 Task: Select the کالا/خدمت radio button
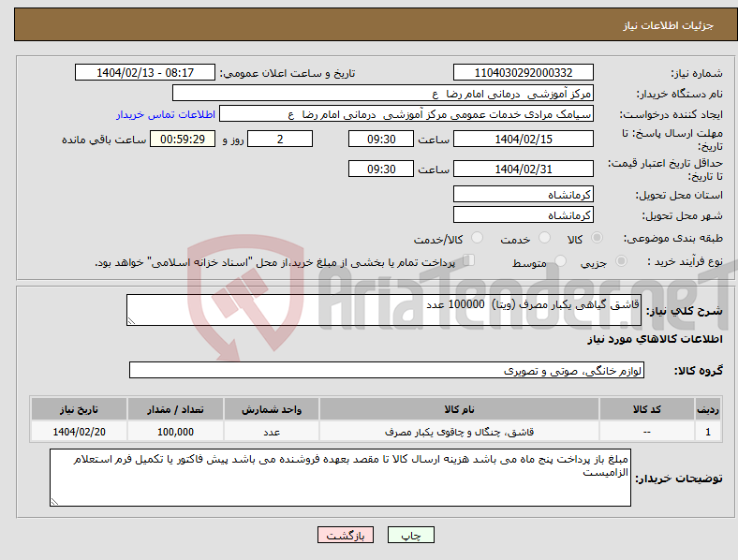478,238
